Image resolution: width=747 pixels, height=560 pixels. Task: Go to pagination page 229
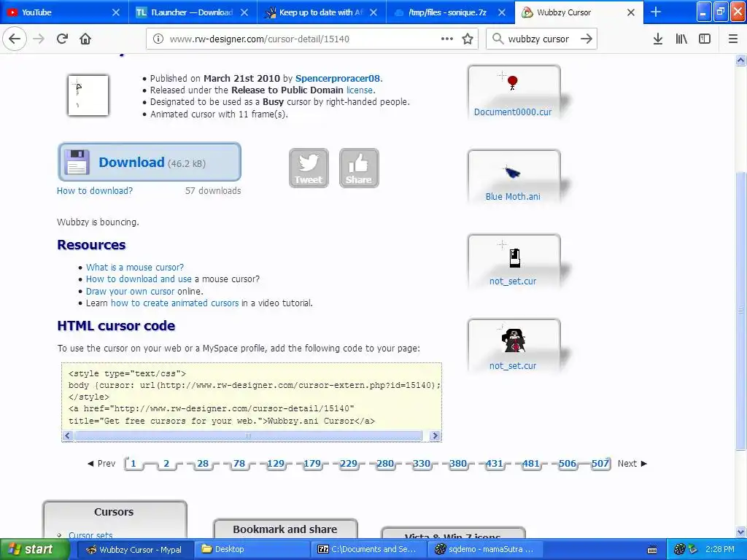tap(349, 463)
